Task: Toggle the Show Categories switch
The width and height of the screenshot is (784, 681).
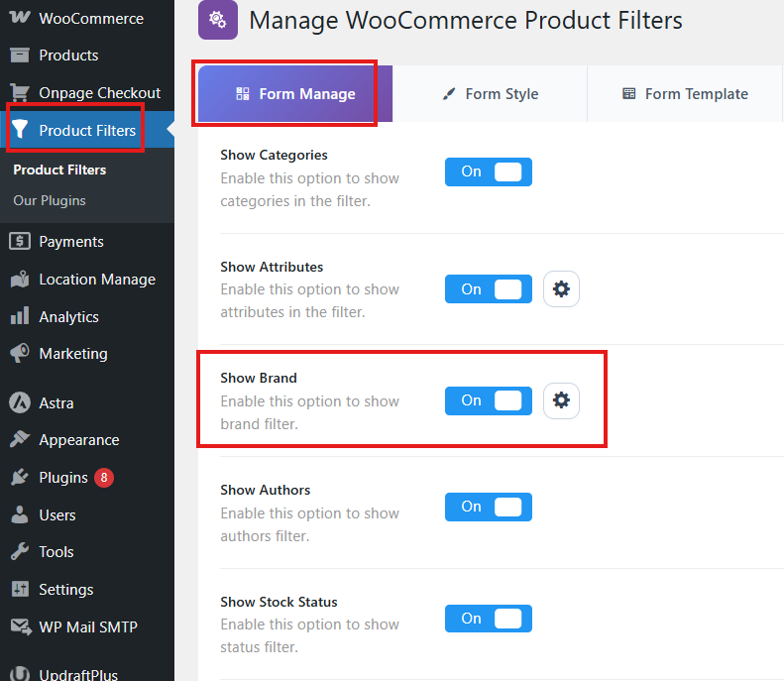Action: 488,171
